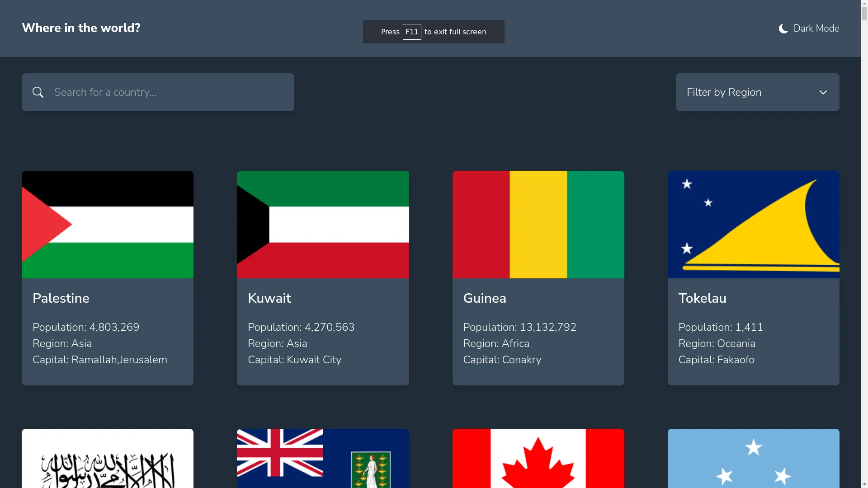Toggle Dark Mode
The image size is (868, 488).
[x=809, y=28]
